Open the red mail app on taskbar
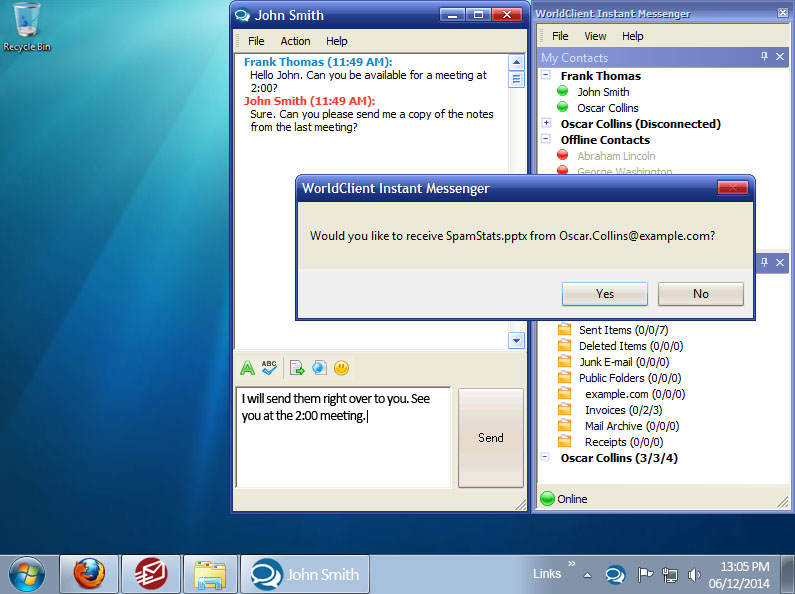Image resolution: width=795 pixels, height=594 pixels. 151,574
